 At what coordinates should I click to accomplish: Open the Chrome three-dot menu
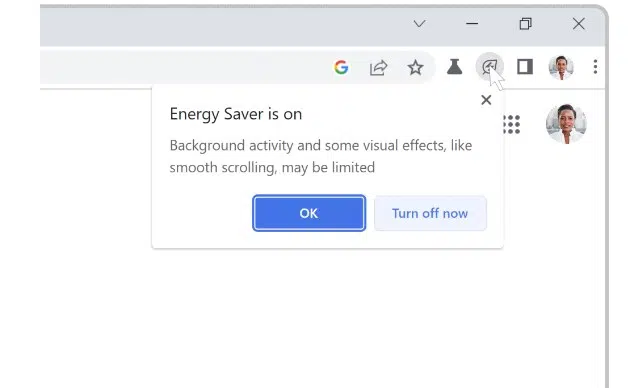click(x=595, y=67)
